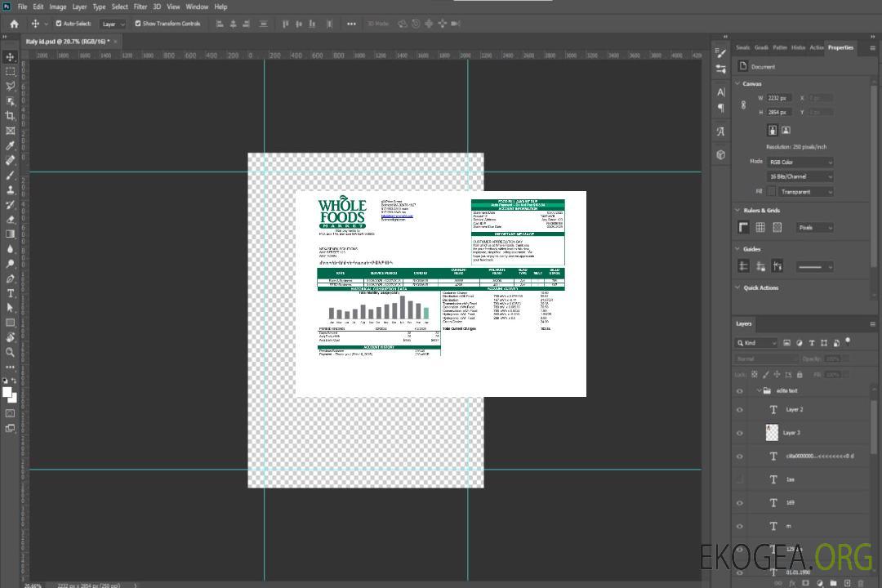Collapse the Canvas section

tap(737, 83)
